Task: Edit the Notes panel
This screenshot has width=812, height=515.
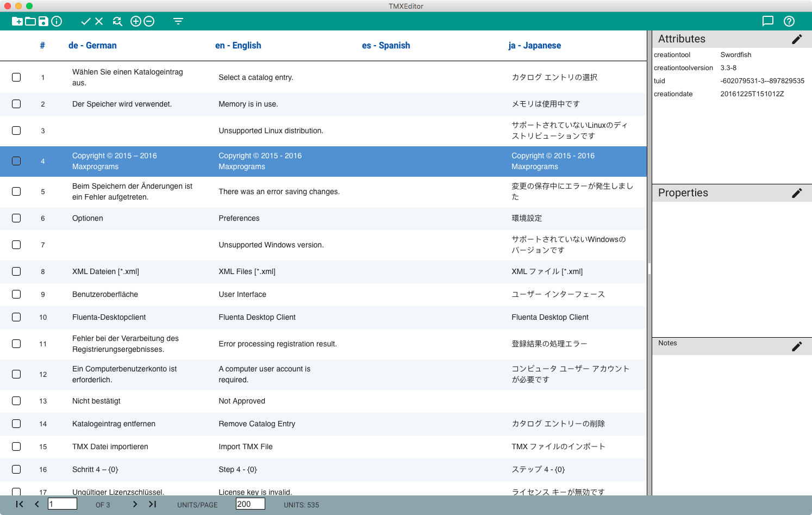Action: click(797, 346)
